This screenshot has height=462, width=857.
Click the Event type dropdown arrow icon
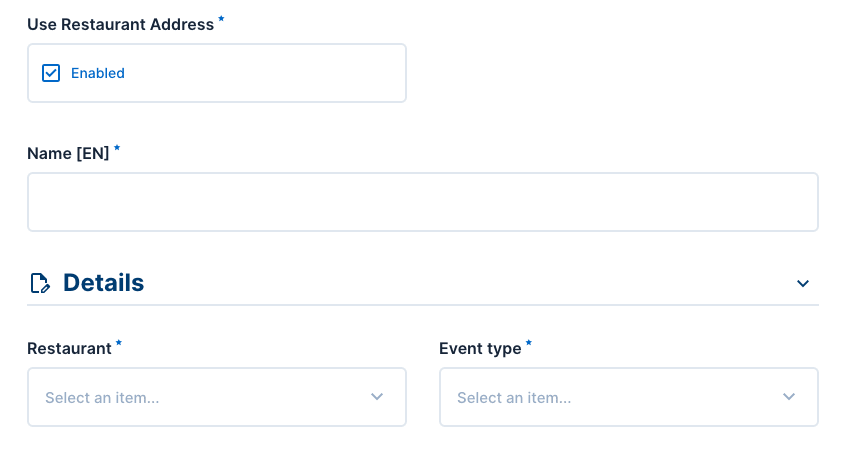coord(789,397)
